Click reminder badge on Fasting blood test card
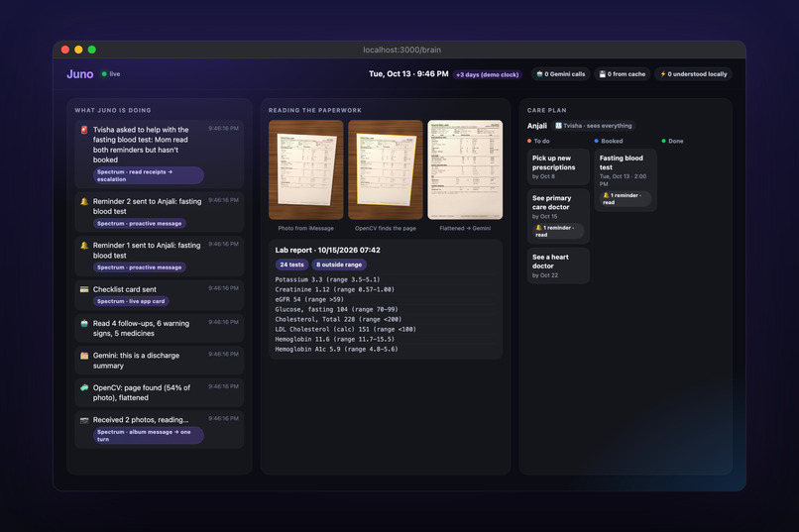Screen dimensions: 799x532 [626, 198]
